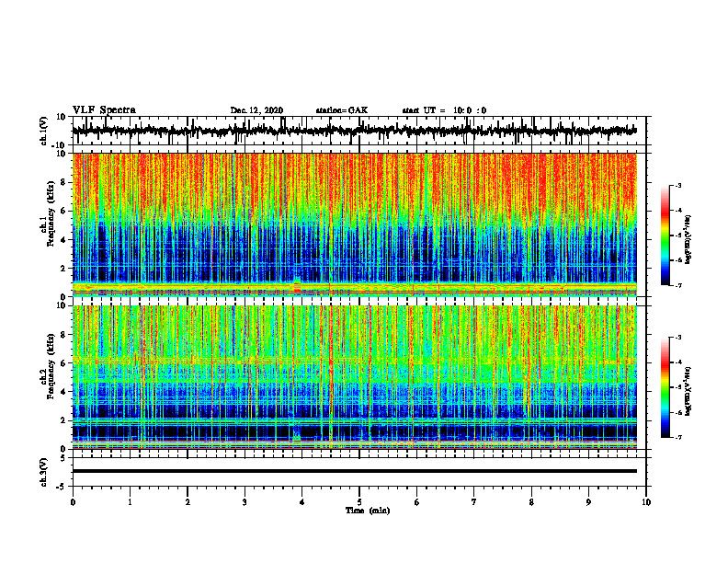Click the "2" kHz tick of ch.2 spectrogram
This screenshot has height=563, width=728.
point(63,420)
